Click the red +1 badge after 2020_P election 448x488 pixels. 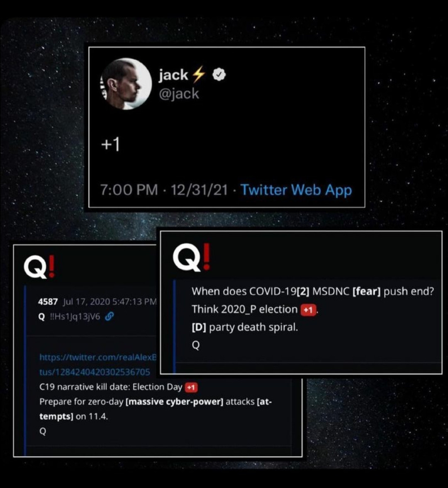click(x=308, y=310)
